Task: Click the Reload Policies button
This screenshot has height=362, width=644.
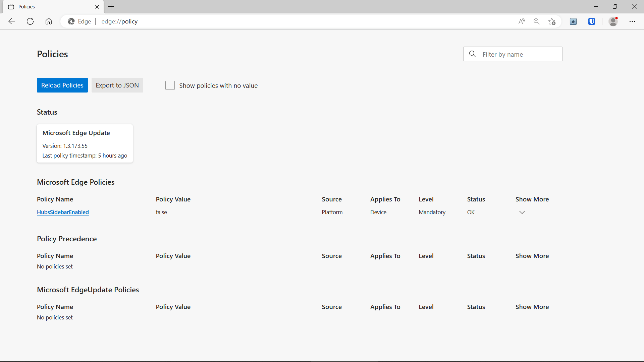Action: [x=62, y=85]
